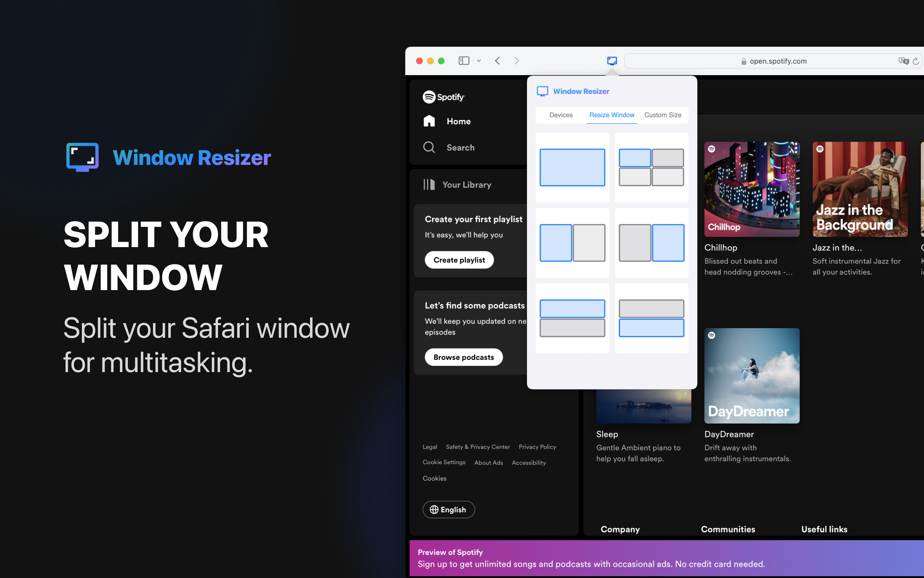Click the Useful links footer heading
The height and width of the screenshot is (578, 924).
(x=824, y=530)
